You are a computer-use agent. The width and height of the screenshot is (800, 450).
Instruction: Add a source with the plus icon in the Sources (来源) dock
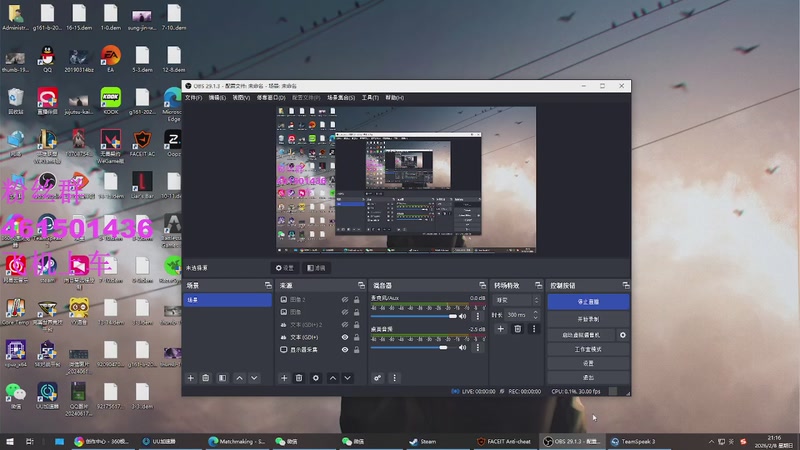tap(284, 378)
